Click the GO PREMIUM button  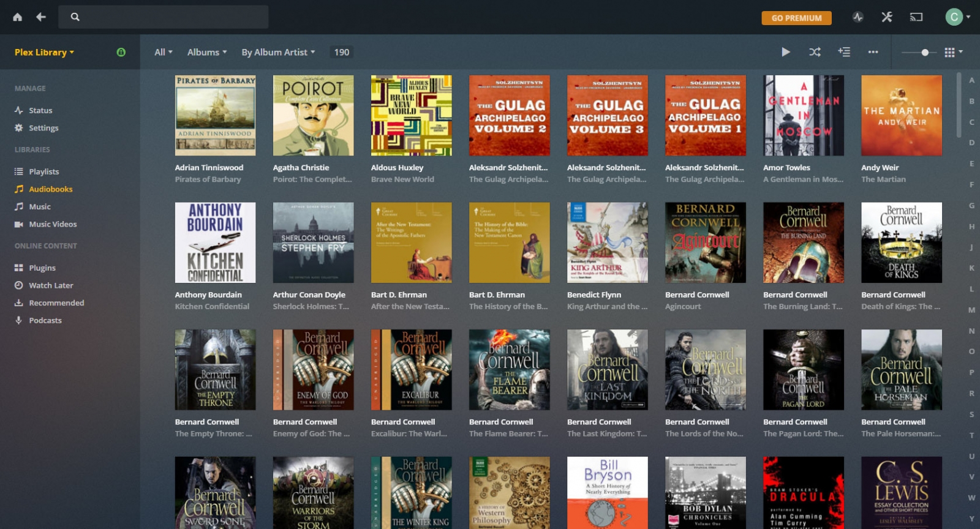coord(796,18)
